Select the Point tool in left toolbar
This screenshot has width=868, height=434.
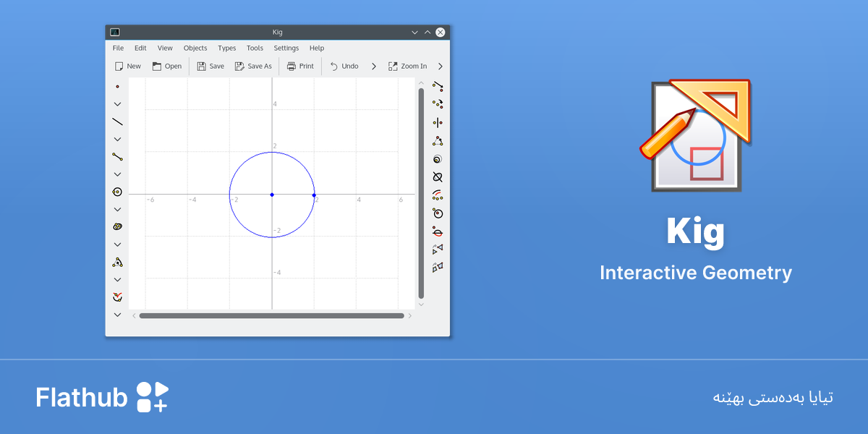click(x=117, y=86)
